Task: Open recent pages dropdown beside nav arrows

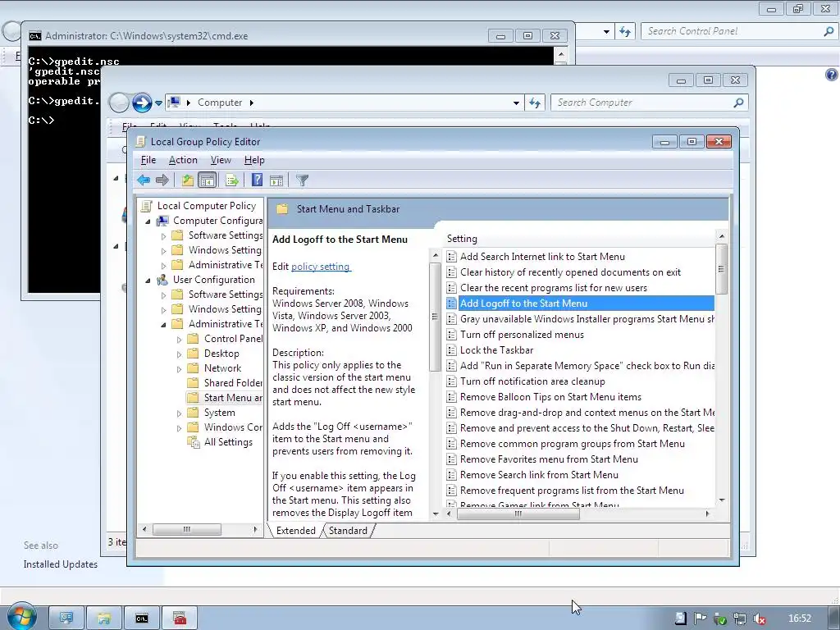Action: point(158,103)
